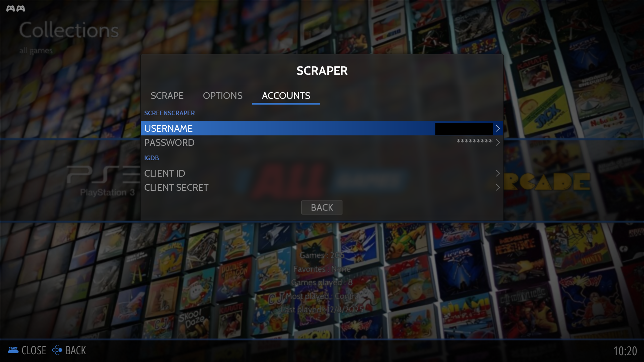Switch to the SCRAPE tab
This screenshot has height=362, width=644.
click(x=167, y=96)
